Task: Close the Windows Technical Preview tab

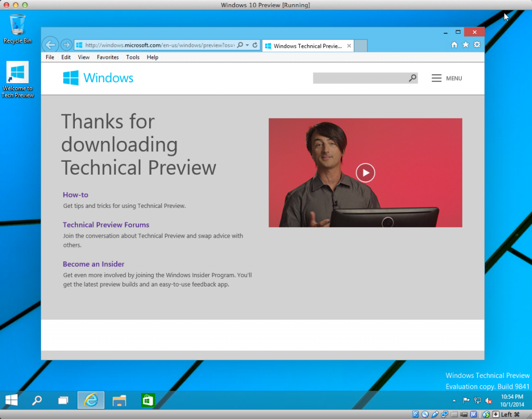Action: point(349,46)
